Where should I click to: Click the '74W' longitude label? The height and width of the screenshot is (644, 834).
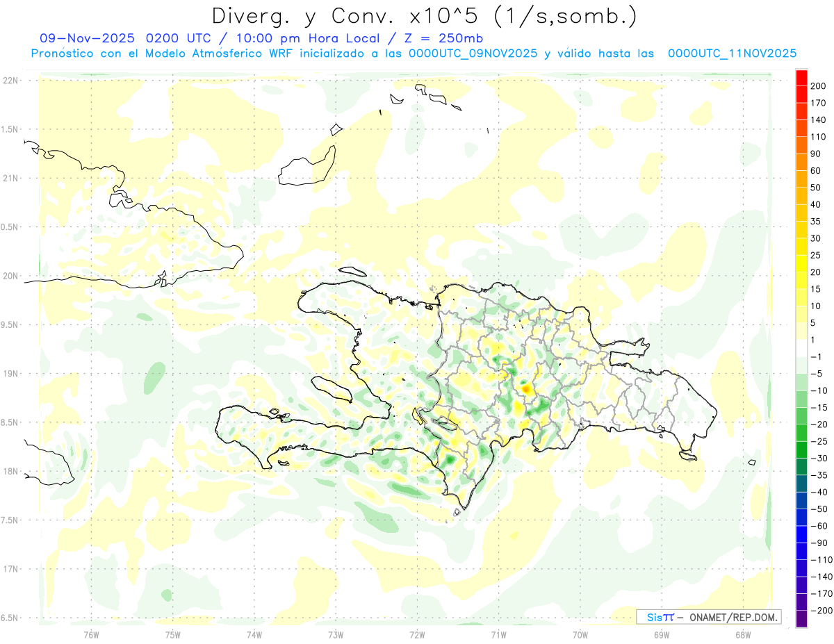coord(254,634)
